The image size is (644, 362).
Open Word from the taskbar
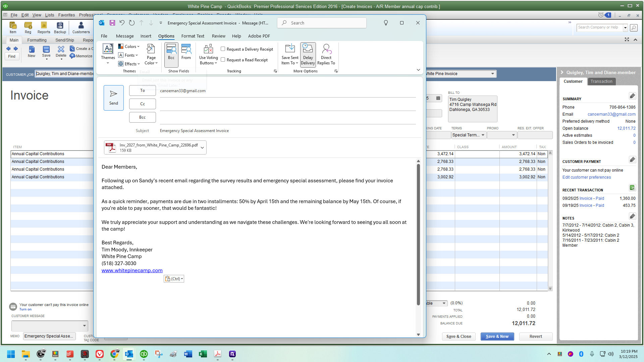tap(188, 354)
